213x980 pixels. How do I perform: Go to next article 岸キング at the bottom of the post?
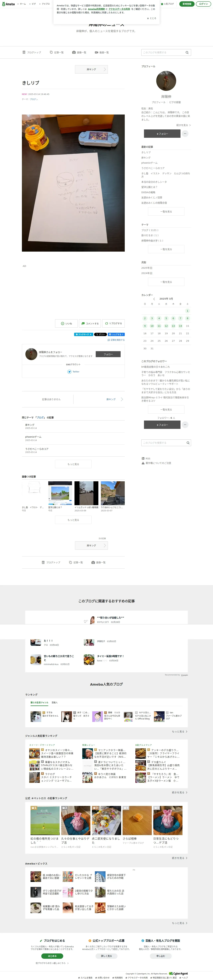(x=91, y=546)
